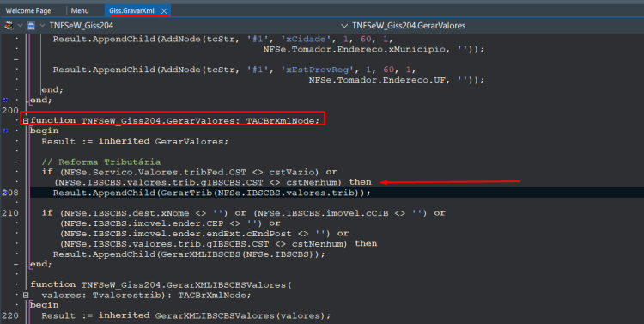
Task: Open the TNFSeW_Giss204.GerarValores method dropdown chevron
Action: tap(344, 26)
